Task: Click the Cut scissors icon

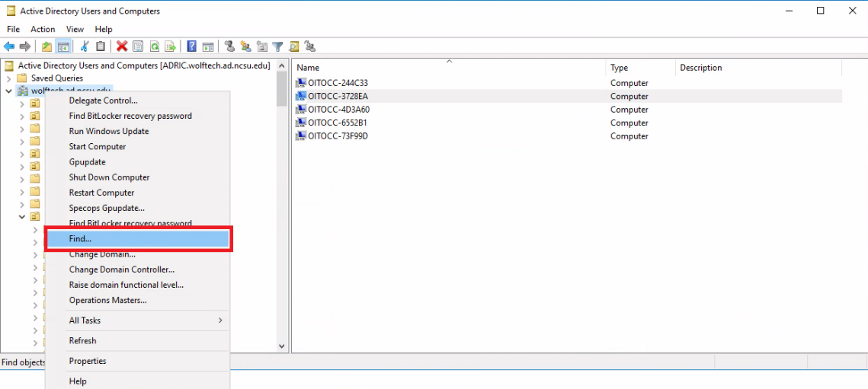Action: (85, 46)
